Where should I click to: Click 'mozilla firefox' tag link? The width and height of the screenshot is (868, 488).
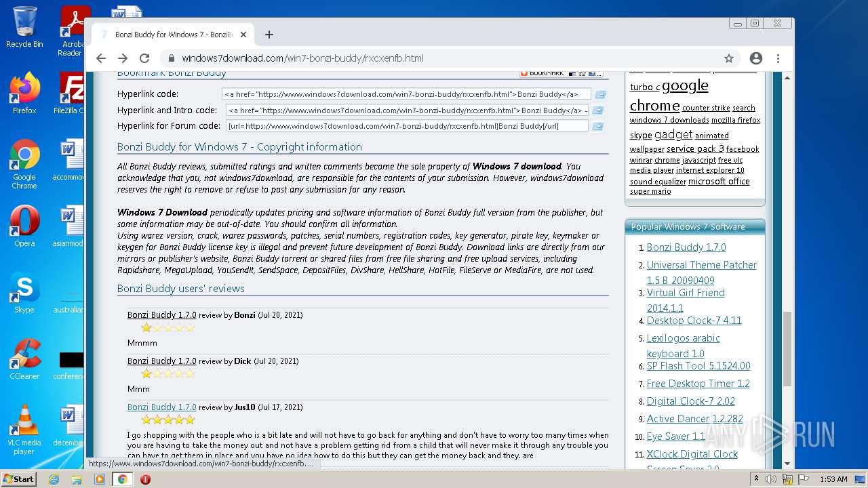click(736, 120)
